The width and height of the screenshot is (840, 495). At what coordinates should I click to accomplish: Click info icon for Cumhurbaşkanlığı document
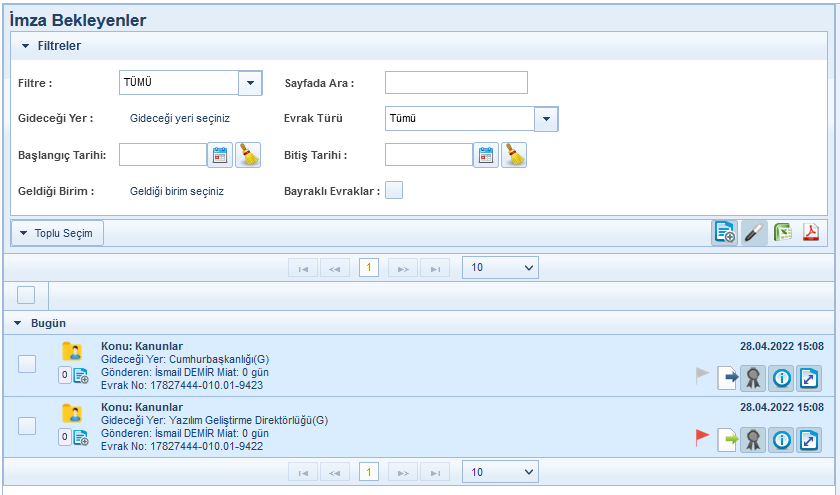pyautogui.click(x=781, y=378)
